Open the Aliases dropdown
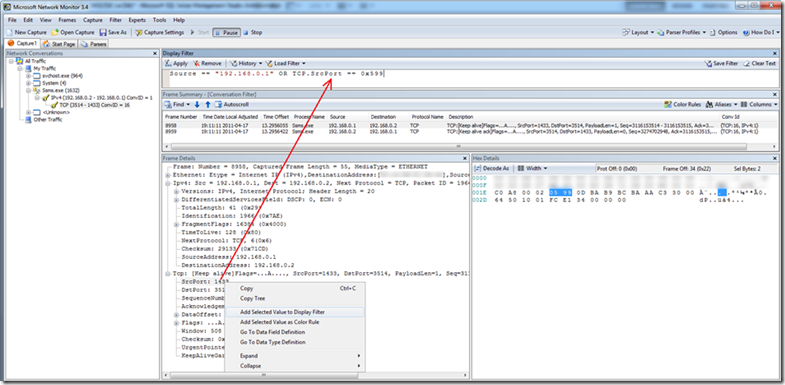Image resolution: width=785 pixels, height=385 pixels. pyautogui.click(x=721, y=105)
